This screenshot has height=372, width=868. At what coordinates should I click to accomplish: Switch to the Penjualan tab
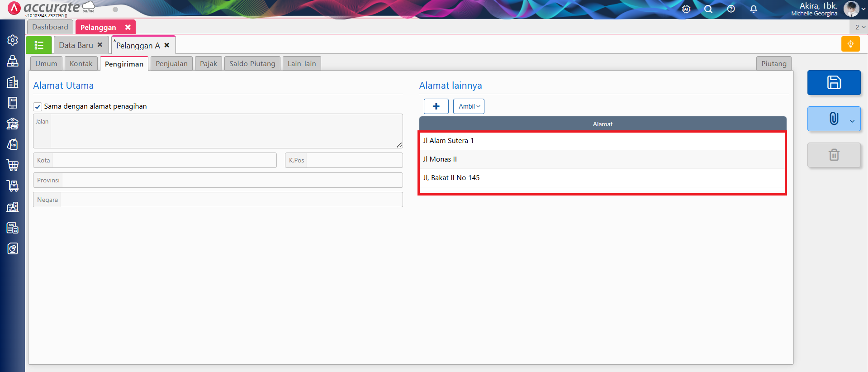171,64
